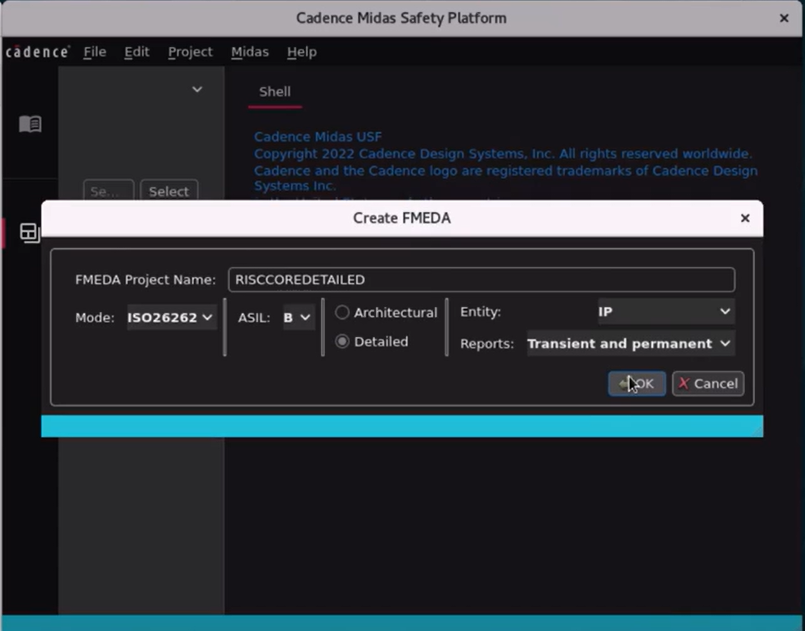
Task: Select the Architectural radio button
Action: click(342, 311)
